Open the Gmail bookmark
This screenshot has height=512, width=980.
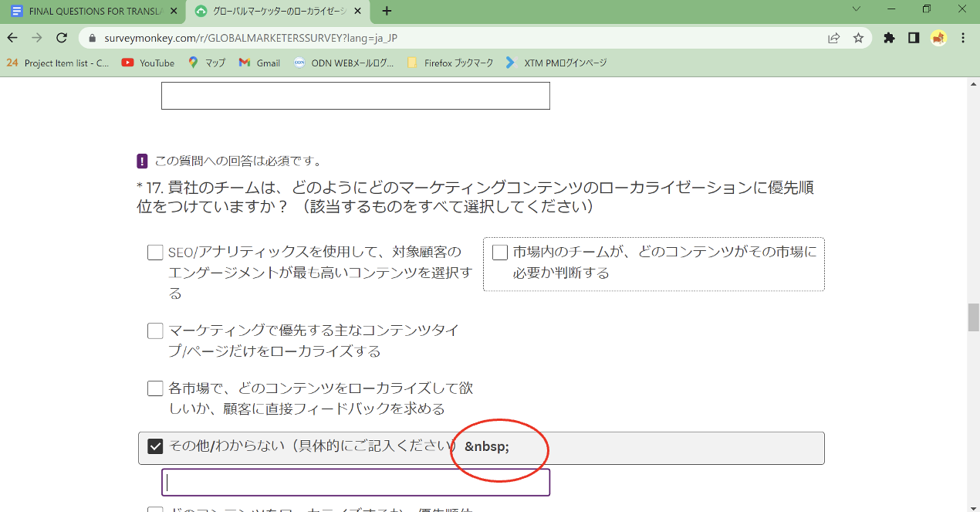tap(259, 63)
